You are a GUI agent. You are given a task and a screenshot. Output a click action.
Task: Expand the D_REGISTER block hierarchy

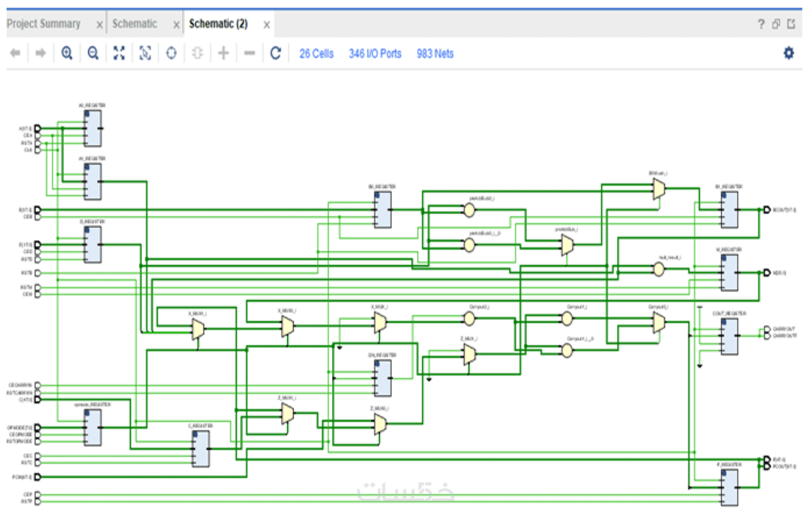pyautogui.click(x=87, y=230)
